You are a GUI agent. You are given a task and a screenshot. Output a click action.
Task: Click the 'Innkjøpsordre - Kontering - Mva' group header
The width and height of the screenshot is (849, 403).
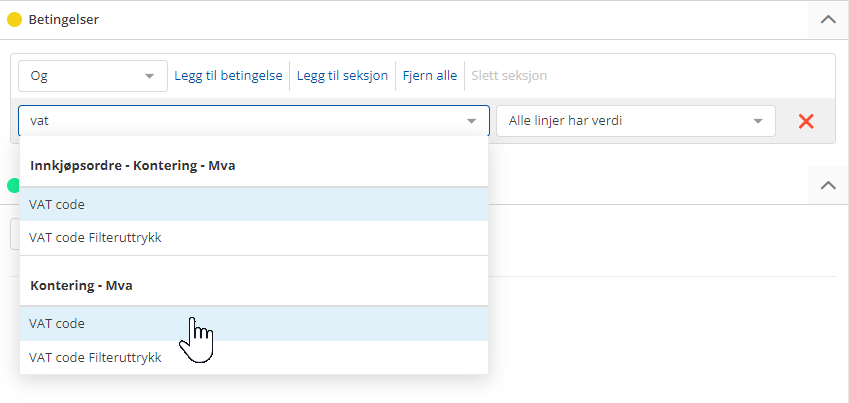click(x=133, y=165)
